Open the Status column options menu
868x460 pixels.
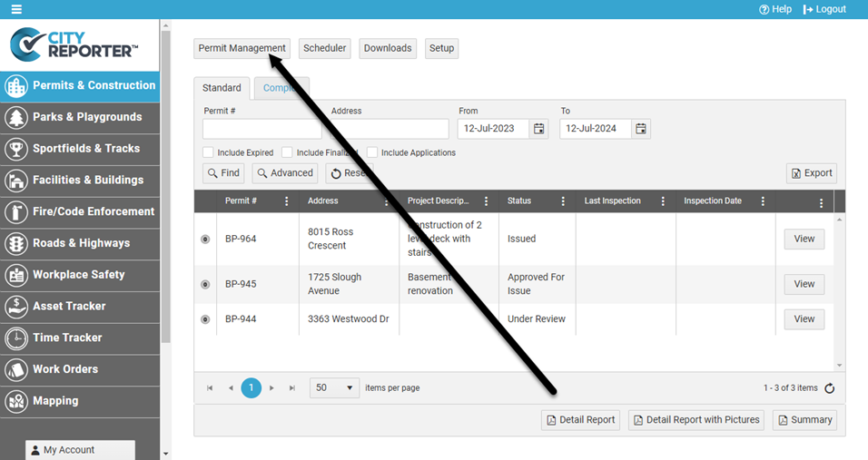pyautogui.click(x=564, y=201)
